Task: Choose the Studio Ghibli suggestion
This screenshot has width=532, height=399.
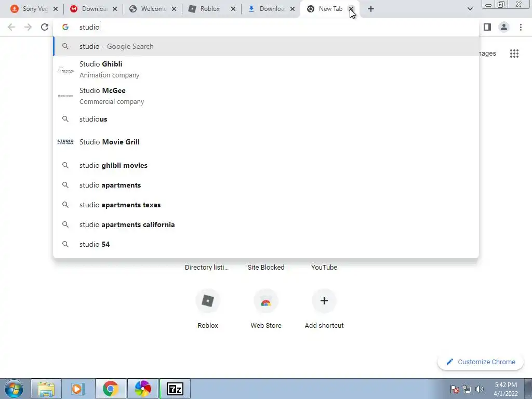Action: (266, 69)
